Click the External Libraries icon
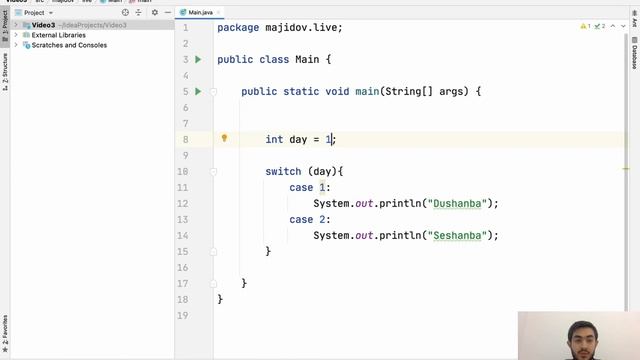The image size is (640, 360). [27, 35]
